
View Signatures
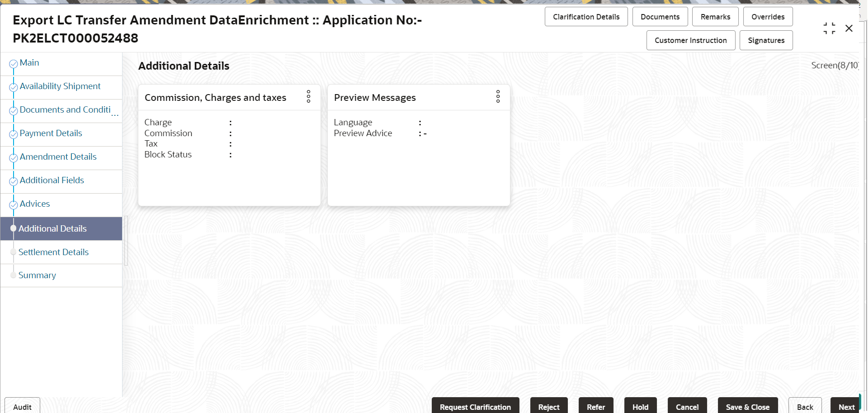(x=766, y=40)
